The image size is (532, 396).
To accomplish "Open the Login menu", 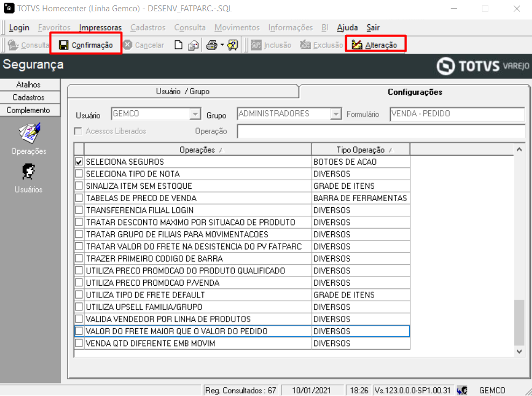I will click(19, 27).
